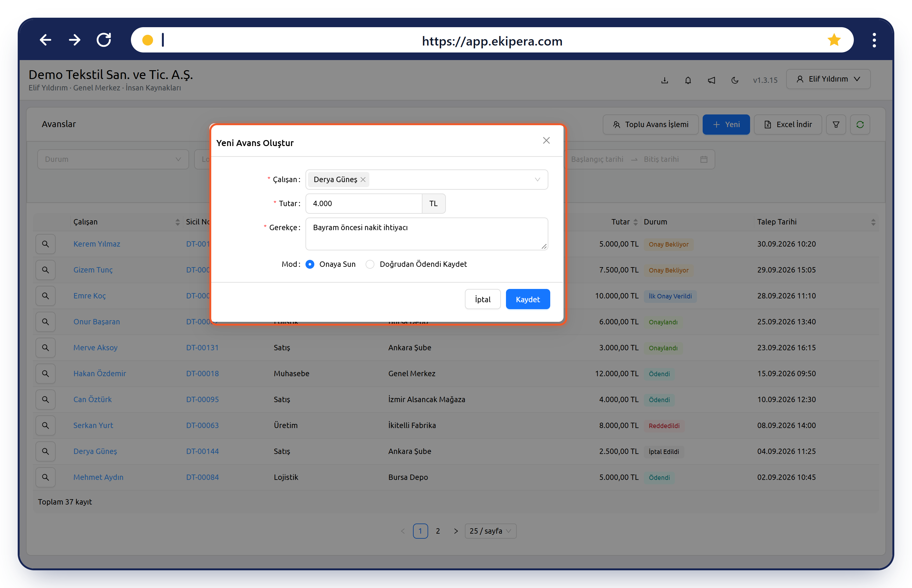The width and height of the screenshot is (912, 588).
Task: Click the Excel İndir button
Action: point(788,125)
